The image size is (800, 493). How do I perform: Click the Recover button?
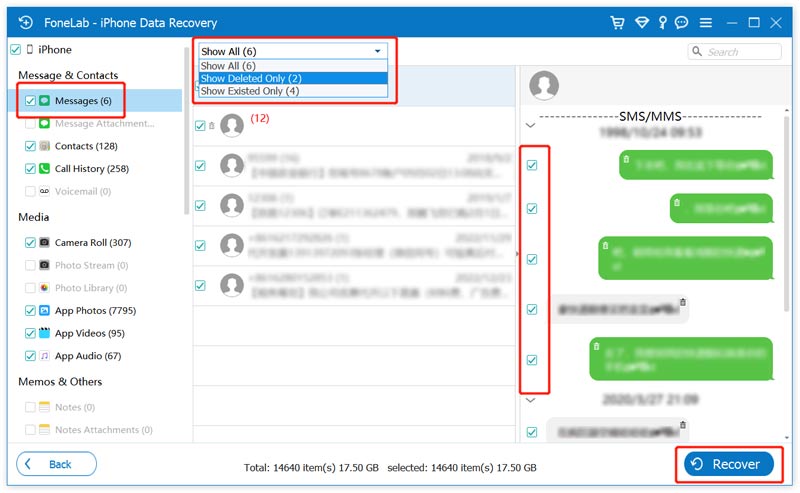729,464
